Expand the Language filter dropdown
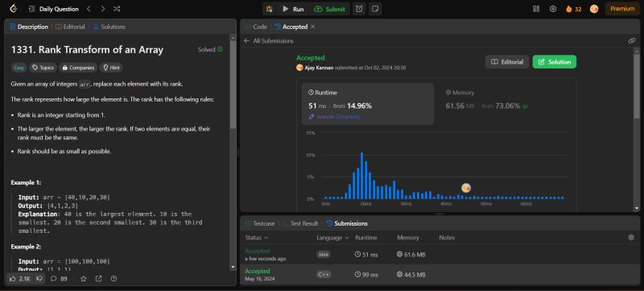This screenshot has width=644, height=291. (332, 238)
